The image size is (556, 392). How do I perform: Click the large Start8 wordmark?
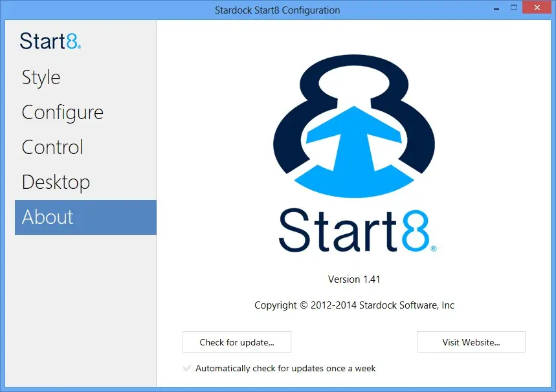click(357, 230)
